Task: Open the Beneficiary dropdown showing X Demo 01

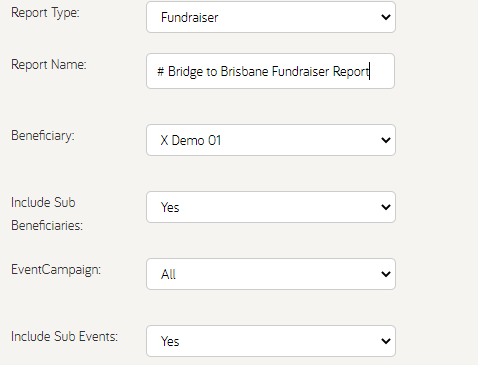Action: [271, 140]
